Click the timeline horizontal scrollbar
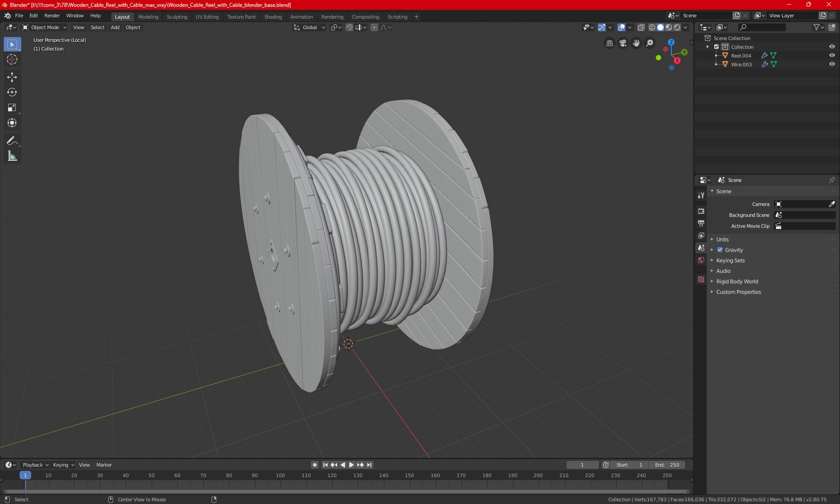The height and width of the screenshot is (504, 840). click(x=346, y=491)
